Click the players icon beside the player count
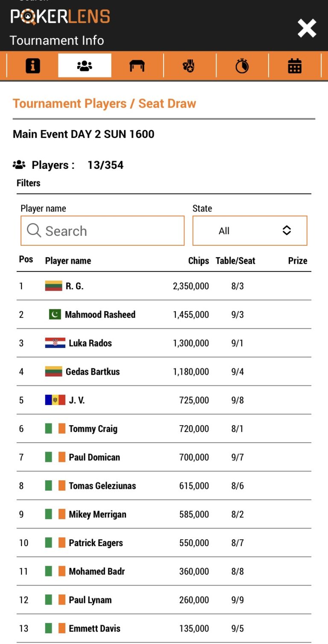The width and height of the screenshot is (328, 644). point(19,164)
